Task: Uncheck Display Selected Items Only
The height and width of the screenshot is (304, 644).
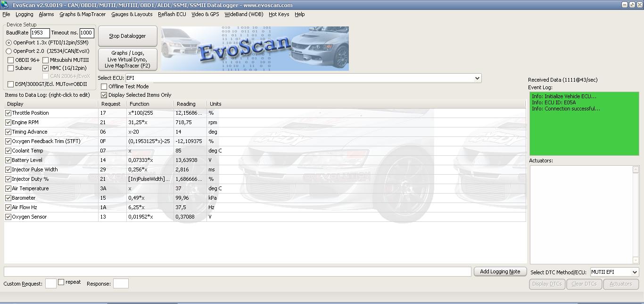Action: pyautogui.click(x=104, y=95)
